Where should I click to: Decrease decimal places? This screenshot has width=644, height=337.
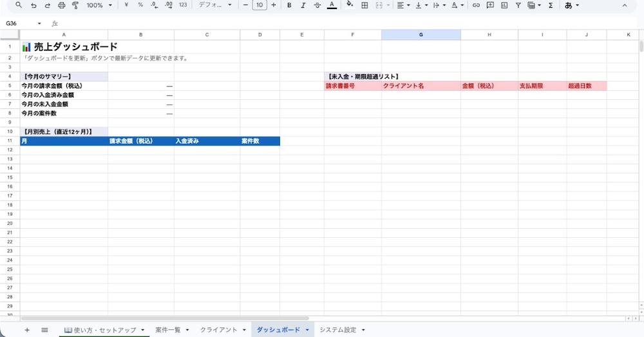(154, 5)
